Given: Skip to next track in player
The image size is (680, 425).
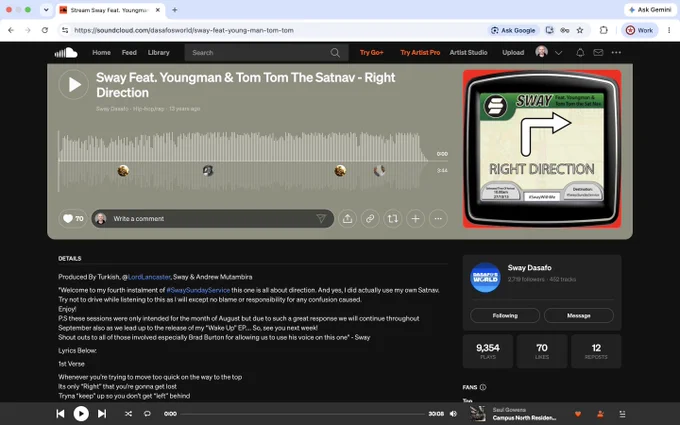Looking at the screenshot, I should pyautogui.click(x=102, y=414).
